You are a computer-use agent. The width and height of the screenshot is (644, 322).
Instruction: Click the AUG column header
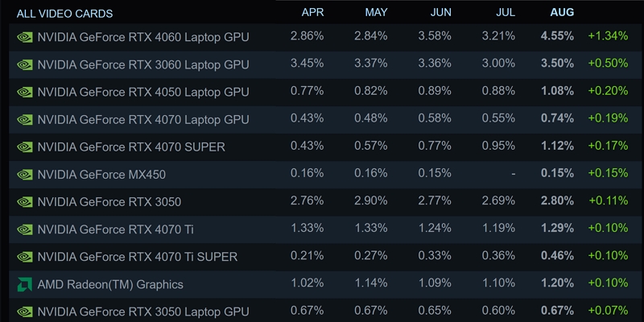click(x=561, y=13)
